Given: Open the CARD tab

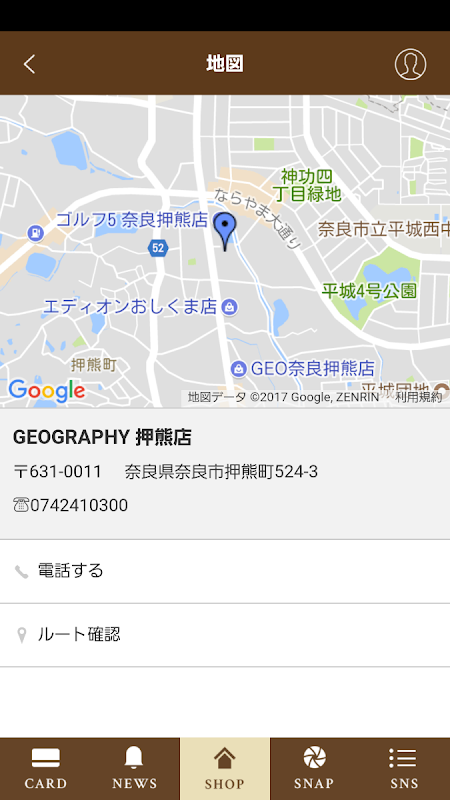Looking at the screenshot, I should (46, 769).
